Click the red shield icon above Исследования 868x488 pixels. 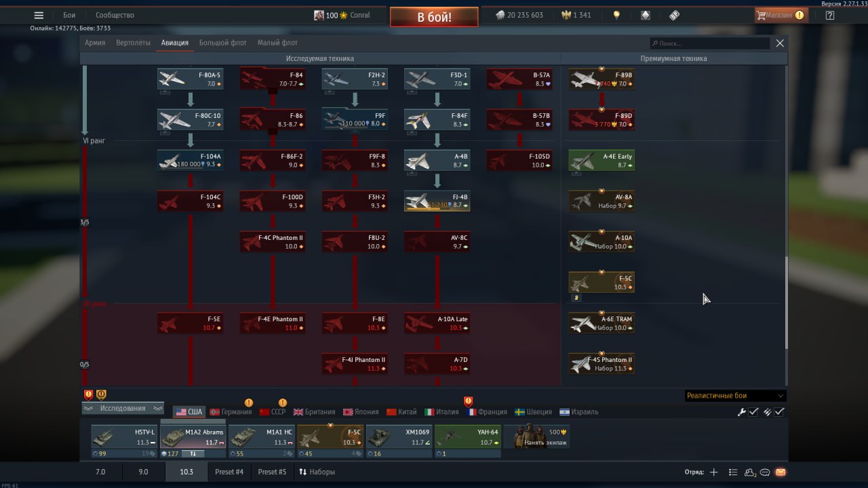pos(88,394)
